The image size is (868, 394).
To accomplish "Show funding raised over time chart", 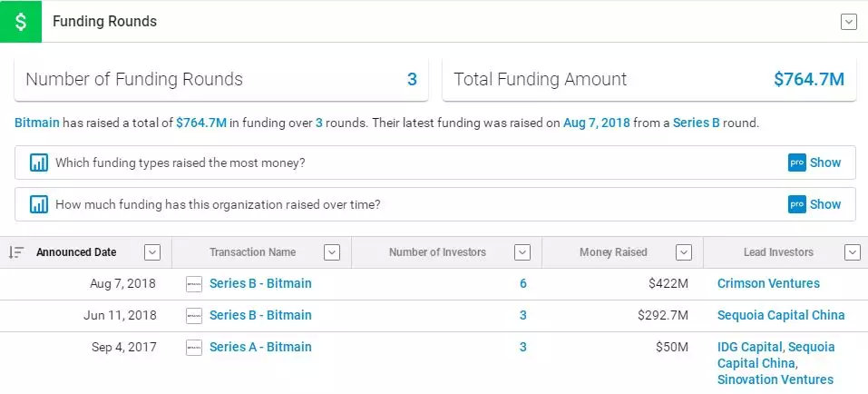I will coord(824,204).
